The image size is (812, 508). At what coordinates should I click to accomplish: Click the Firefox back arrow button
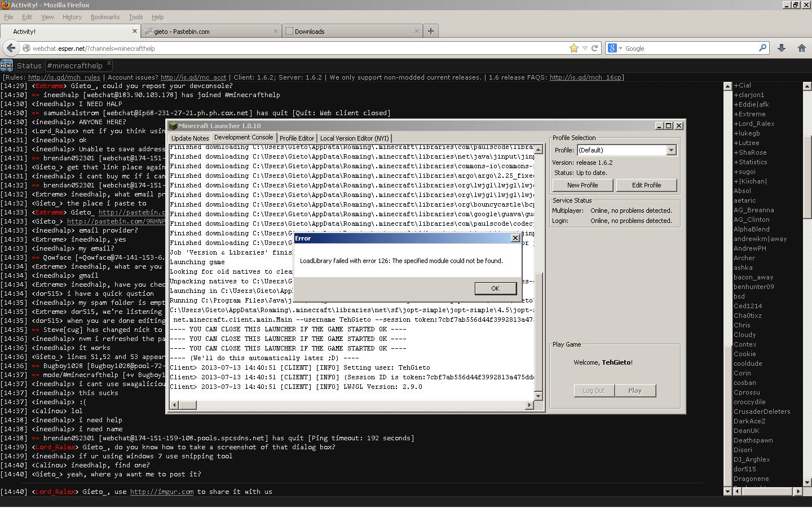(x=11, y=49)
